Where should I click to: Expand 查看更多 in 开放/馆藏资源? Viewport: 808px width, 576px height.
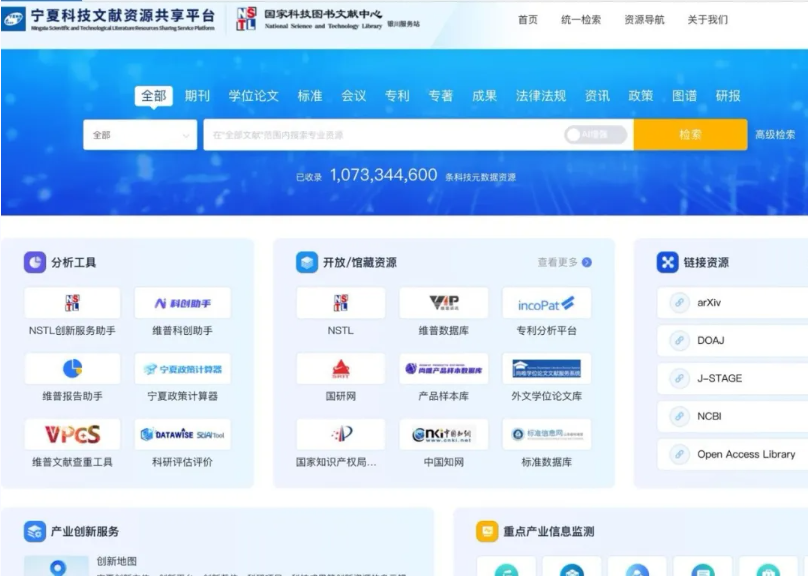[x=564, y=262]
